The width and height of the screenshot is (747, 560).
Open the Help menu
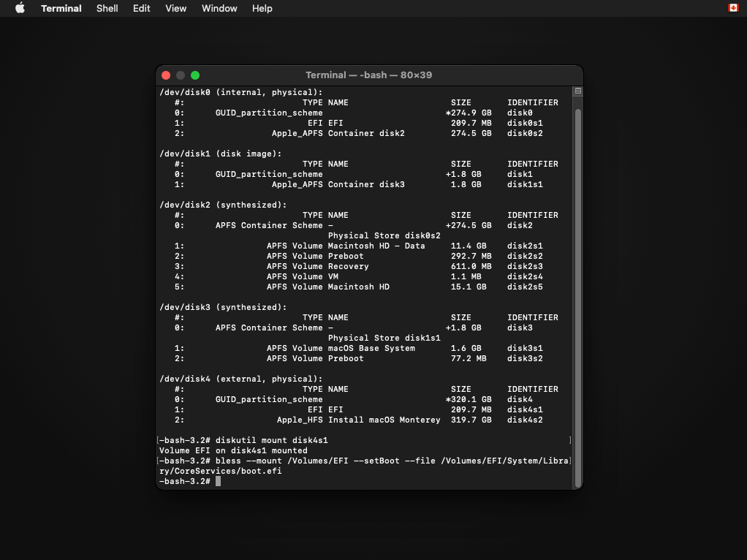click(262, 8)
